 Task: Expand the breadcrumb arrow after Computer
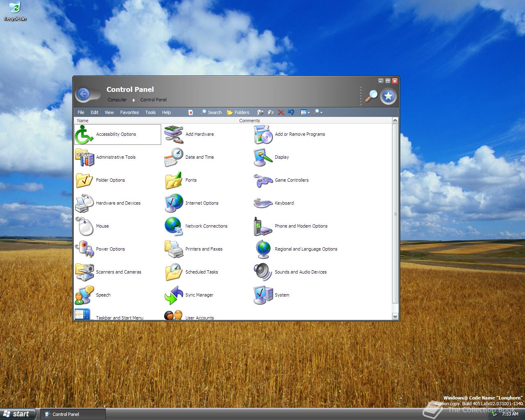click(134, 100)
